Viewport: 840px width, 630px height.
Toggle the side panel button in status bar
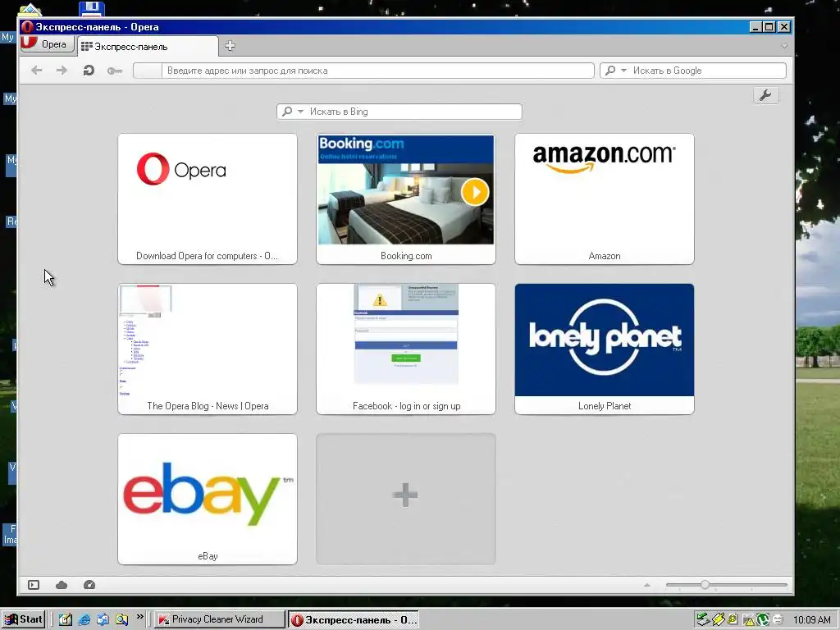pyautogui.click(x=34, y=584)
